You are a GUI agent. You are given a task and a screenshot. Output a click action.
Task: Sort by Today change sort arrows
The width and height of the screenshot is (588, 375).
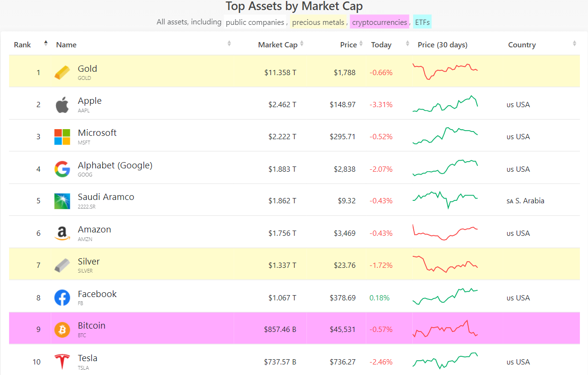coord(407,44)
